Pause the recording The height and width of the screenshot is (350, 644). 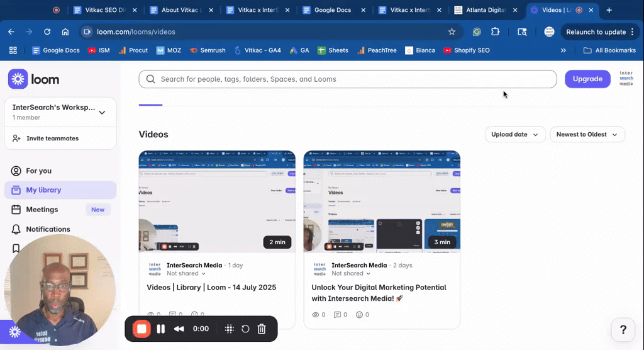[x=161, y=329]
